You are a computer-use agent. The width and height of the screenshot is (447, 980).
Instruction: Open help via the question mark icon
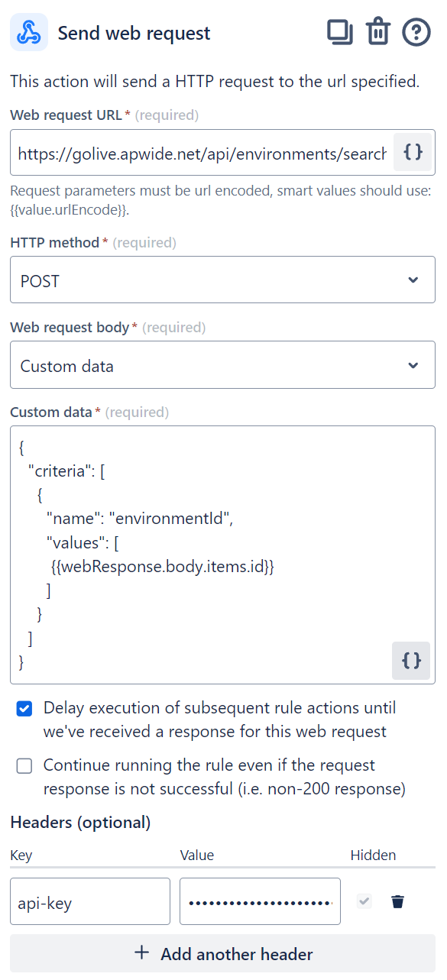416,33
